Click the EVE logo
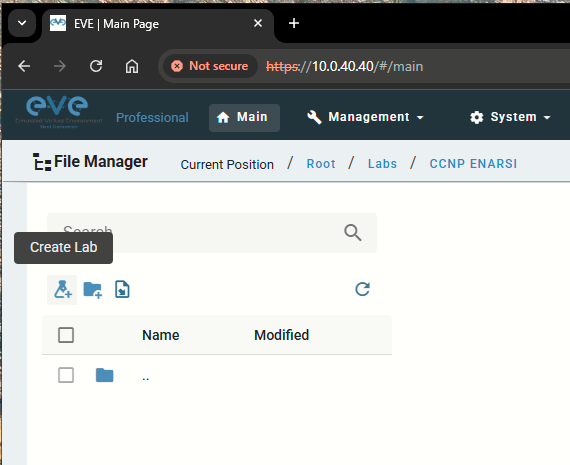570x465 pixels. [x=58, y=112]
